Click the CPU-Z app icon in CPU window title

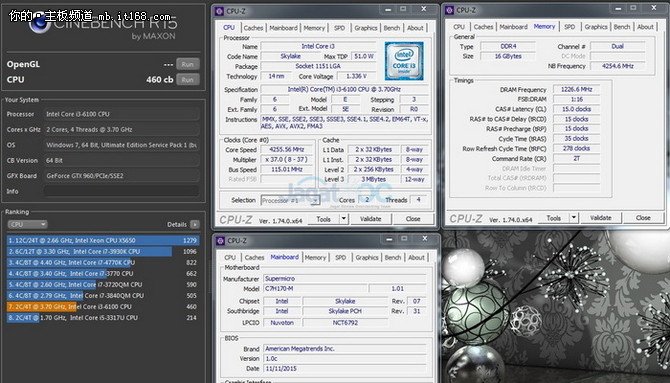[x=220, y=11]
